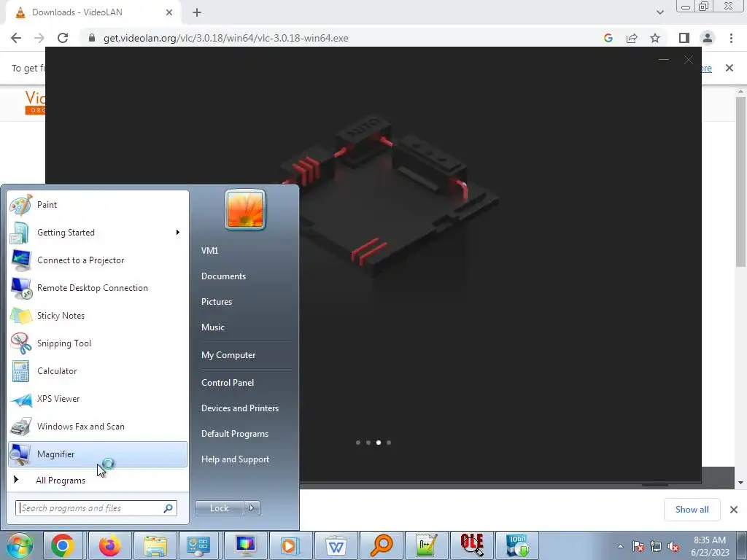Close the dark overlay window
This screenshot has width=747, height=560.
pyautogui.click(x=689, y=60)
